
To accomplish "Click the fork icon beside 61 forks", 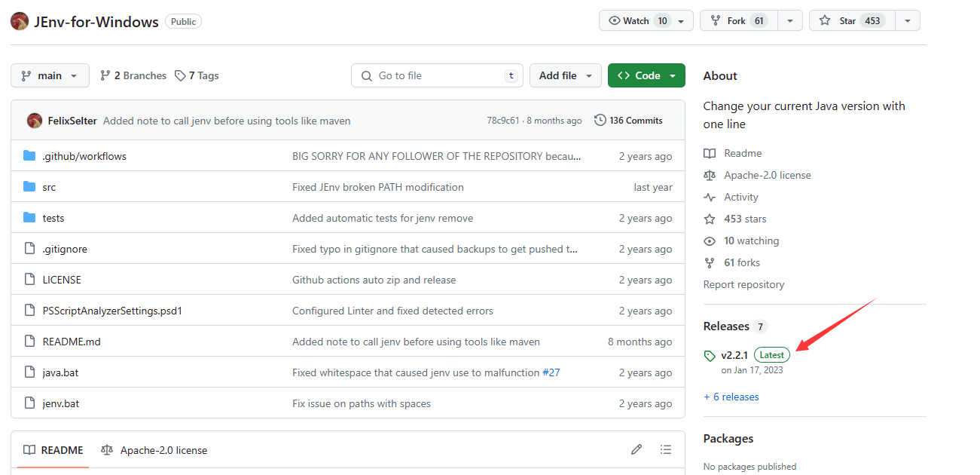I will [x=710, y=262].
